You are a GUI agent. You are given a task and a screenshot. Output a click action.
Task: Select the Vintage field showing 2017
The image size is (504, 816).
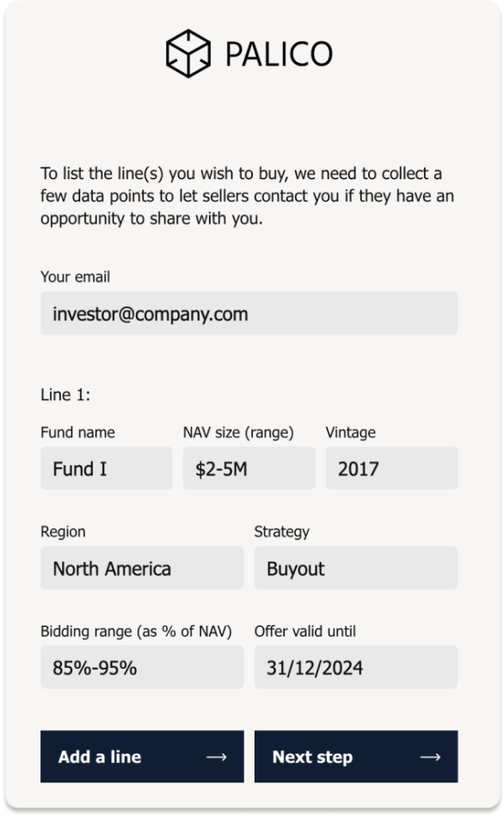391,468
